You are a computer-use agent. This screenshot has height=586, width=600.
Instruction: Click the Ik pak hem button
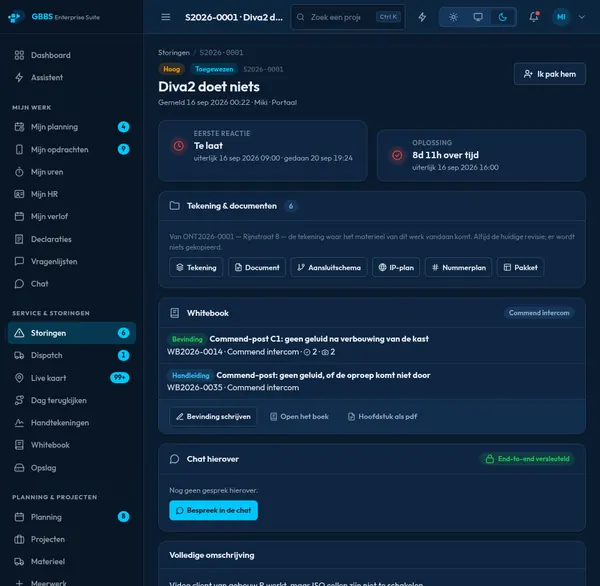549,74
